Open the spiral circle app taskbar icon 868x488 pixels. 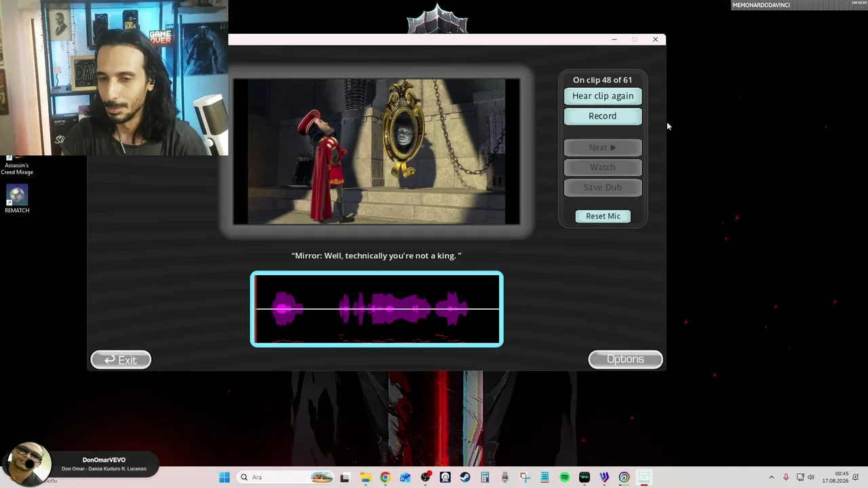(x=624, y=477)
